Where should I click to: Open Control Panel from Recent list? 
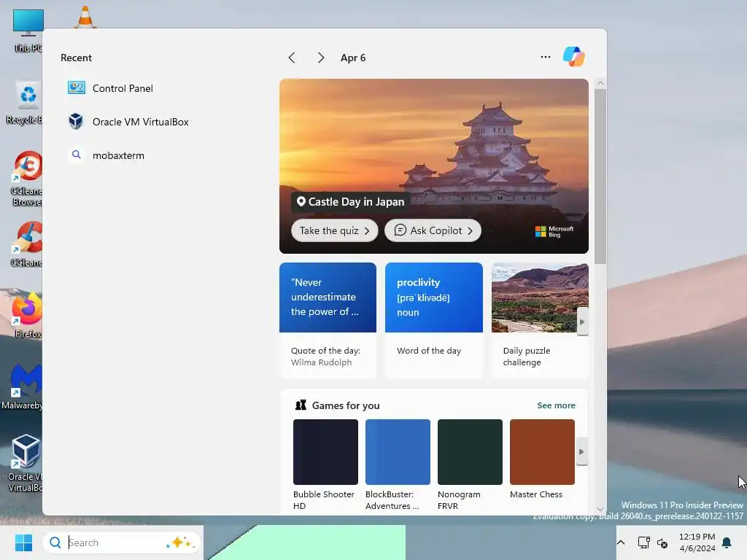(111, 88)
